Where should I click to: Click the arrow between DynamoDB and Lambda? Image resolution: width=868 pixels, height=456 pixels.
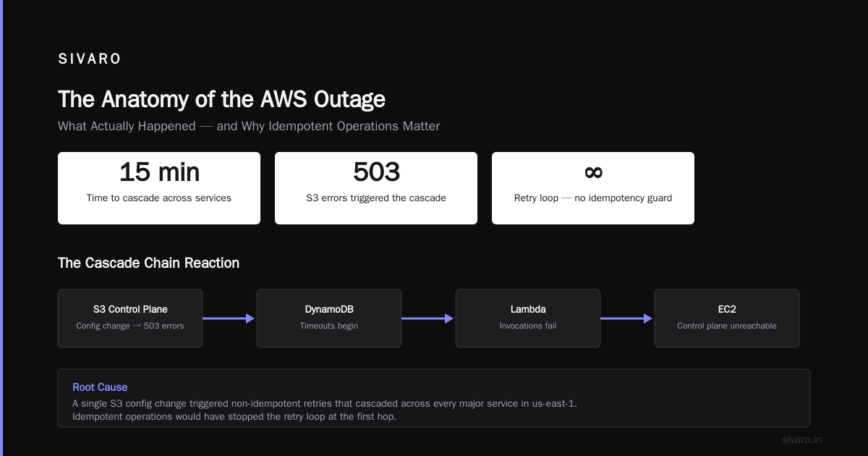point(428,318)
